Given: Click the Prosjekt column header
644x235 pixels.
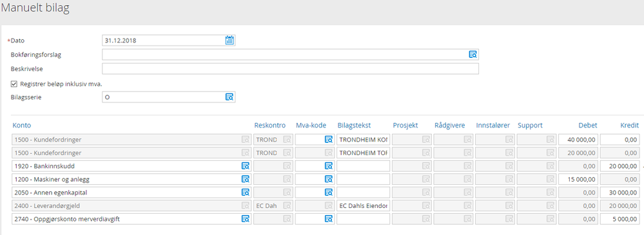Looking at the screenshot, I should click(x=405, y=125).
